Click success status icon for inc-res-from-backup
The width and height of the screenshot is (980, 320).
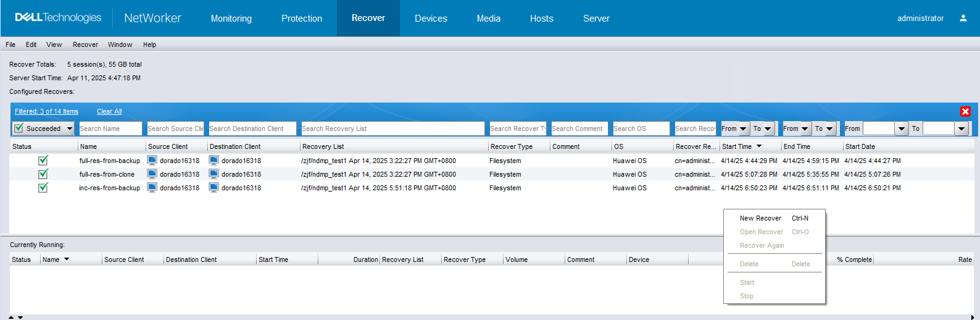pyautogui.click(x=43, y=188)
